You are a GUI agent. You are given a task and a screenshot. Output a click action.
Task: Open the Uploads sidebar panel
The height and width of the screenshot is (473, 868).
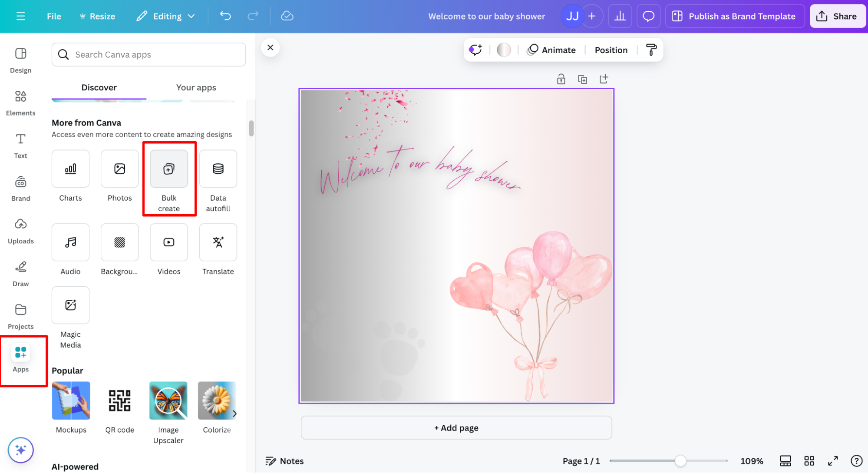coord(20,231)
